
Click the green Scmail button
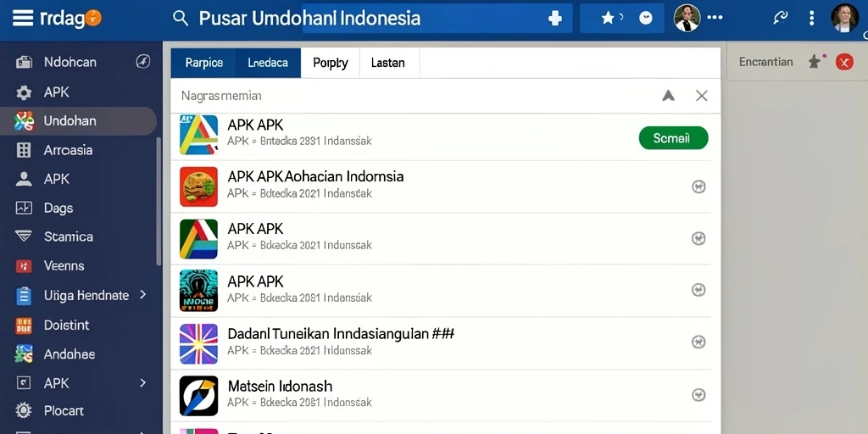click(673, 138)
